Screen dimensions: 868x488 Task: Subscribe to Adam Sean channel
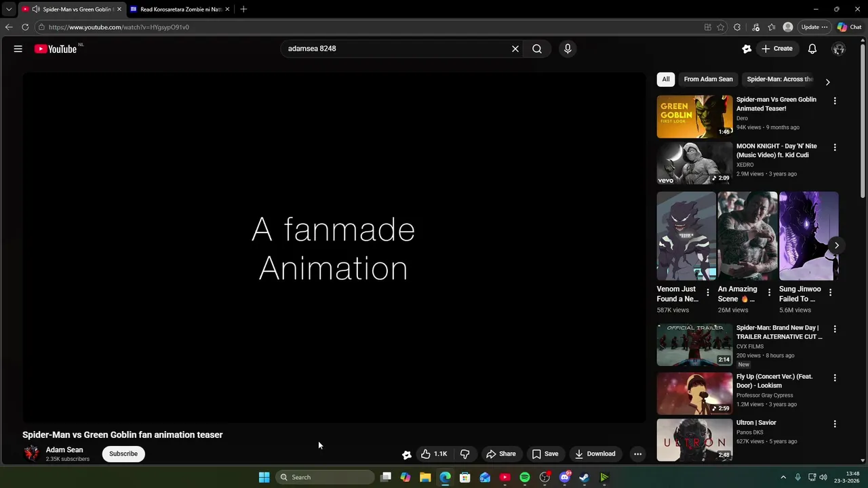click(123, 454)
